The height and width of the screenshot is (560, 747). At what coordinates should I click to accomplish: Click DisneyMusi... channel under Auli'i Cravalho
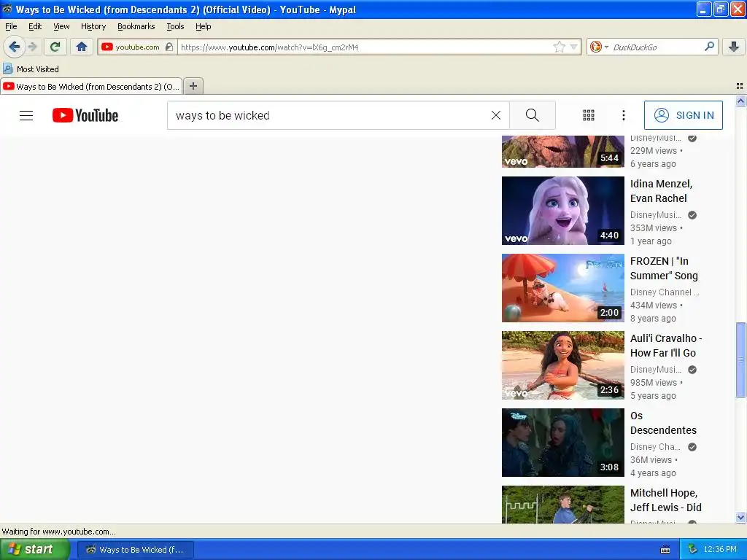click(x=656, y=370)
